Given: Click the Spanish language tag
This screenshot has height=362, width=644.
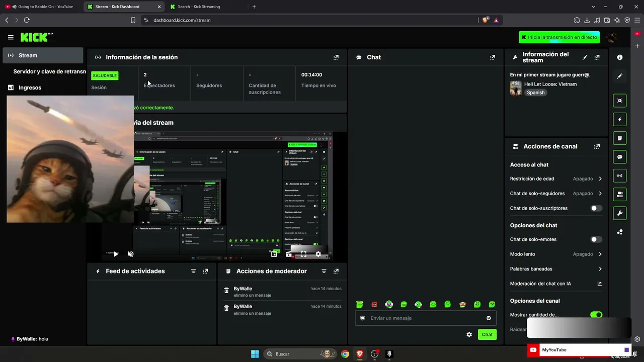Looking at the screenshot, I should point(535,93).
